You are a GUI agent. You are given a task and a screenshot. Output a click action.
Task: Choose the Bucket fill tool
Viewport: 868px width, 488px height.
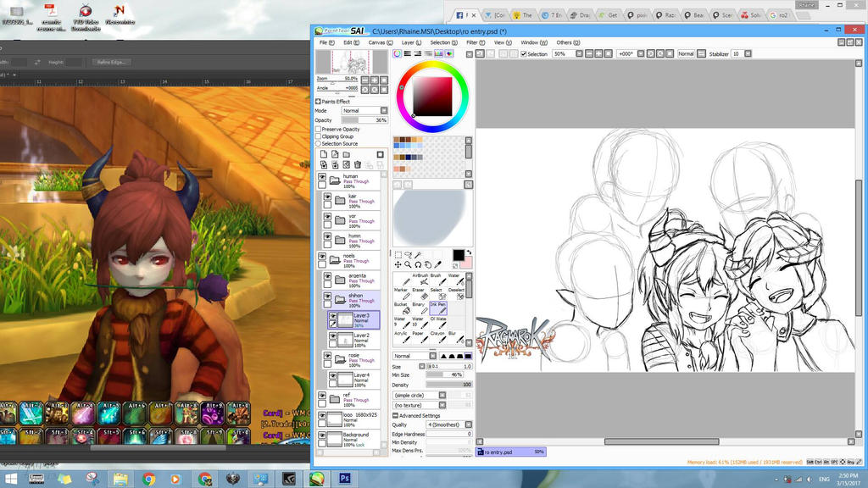pyautogui.click(x=402, y=308)
